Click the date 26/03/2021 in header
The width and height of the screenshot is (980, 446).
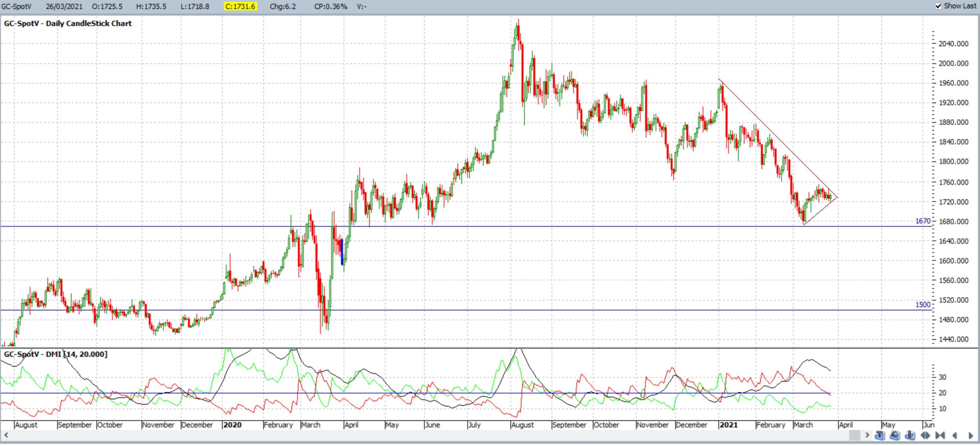point(64,6)
